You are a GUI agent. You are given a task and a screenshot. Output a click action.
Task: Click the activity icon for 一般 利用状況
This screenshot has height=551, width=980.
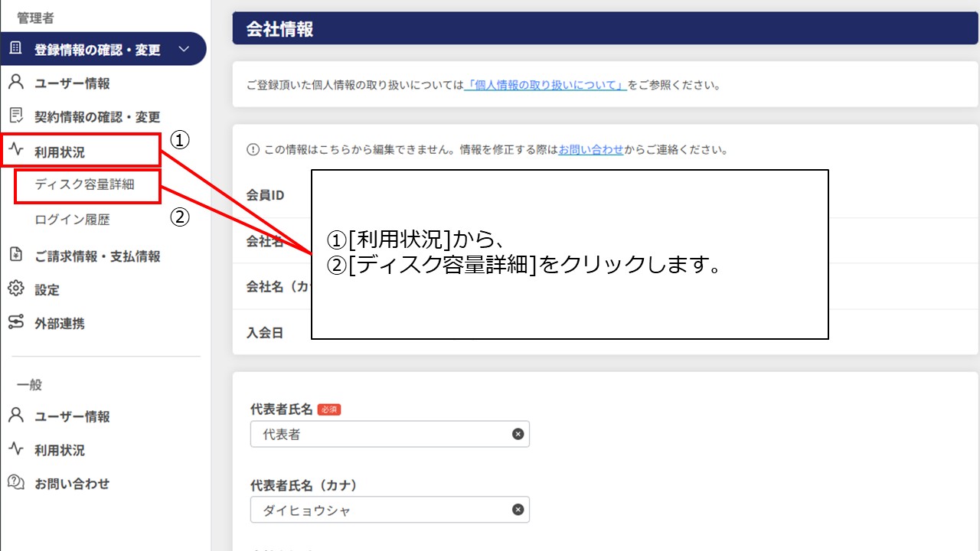pos(16,449)
